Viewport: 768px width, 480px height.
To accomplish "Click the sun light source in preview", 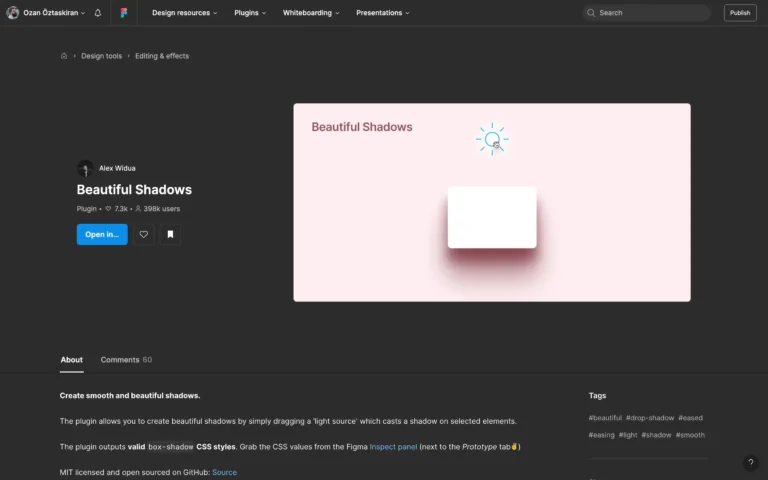I will tap(492, 139).
